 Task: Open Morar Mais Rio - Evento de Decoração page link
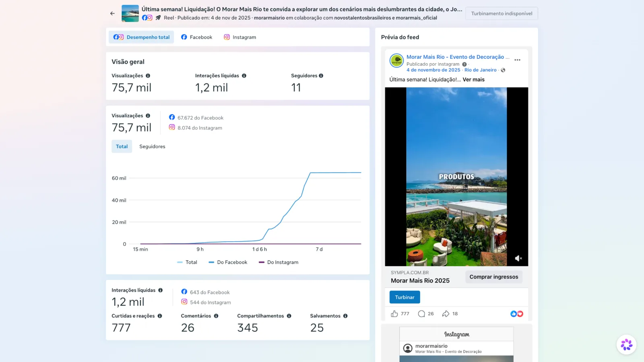[x=458, y=57]
